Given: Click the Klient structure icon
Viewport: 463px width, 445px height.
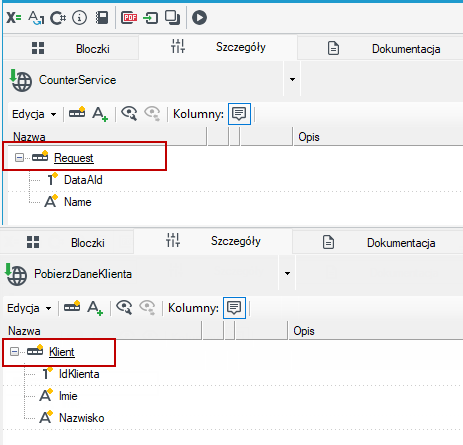Looking at the screenshot, I should (35, 350).
